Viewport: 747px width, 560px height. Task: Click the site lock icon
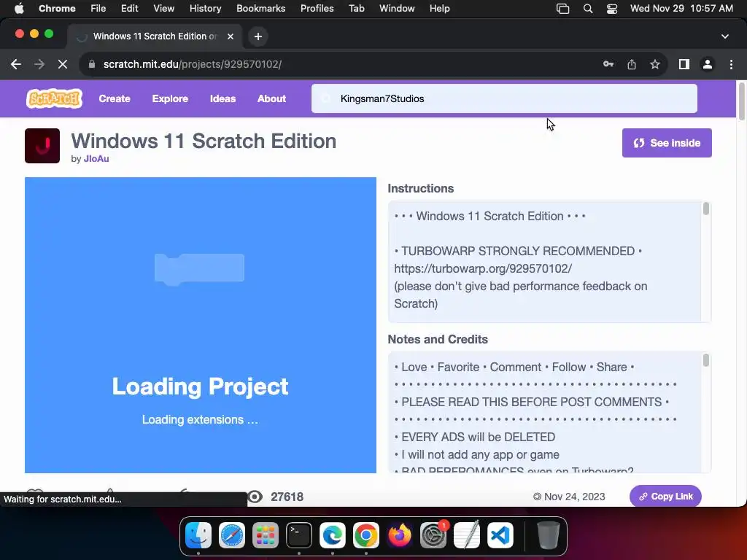coord(92,64)
